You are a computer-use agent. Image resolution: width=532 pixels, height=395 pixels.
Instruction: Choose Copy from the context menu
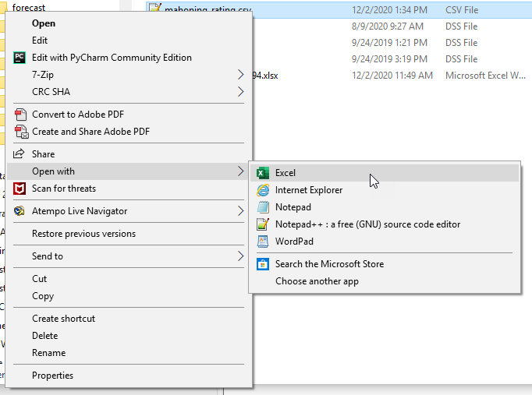coord(129,296)
